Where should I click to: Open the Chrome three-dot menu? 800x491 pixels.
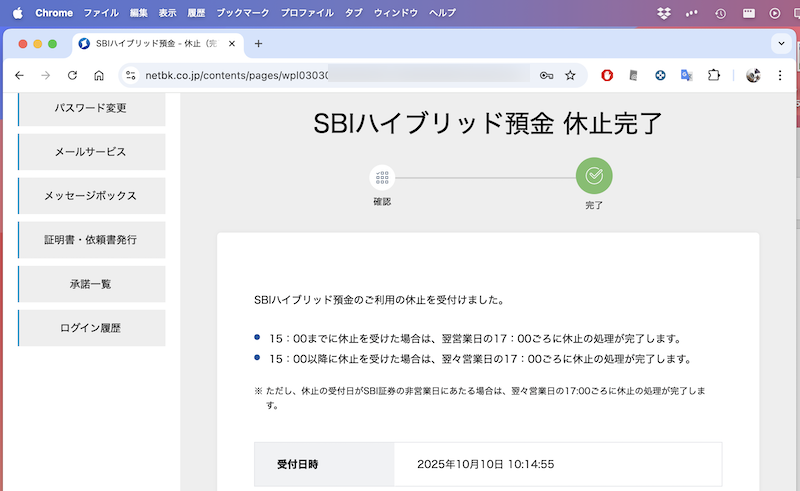(781, 75)
